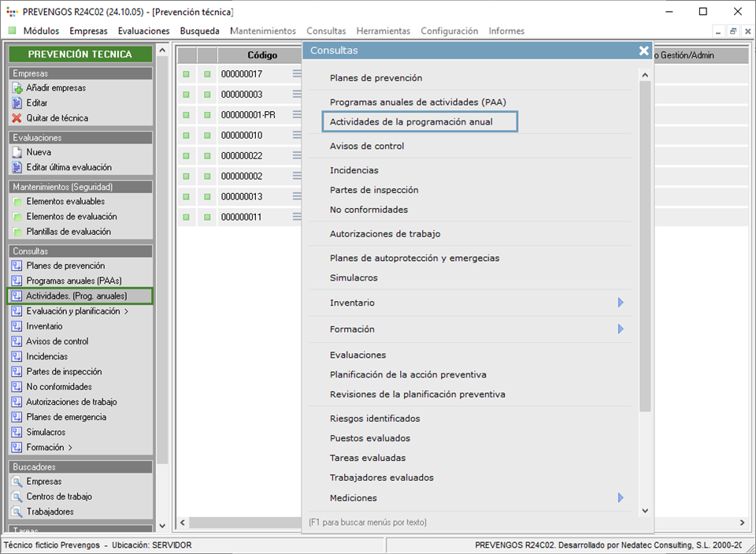The width and height of the screenshot is (756, 554).
Task: Click Editar última evaluación link
Action: [x=69, y=167]
